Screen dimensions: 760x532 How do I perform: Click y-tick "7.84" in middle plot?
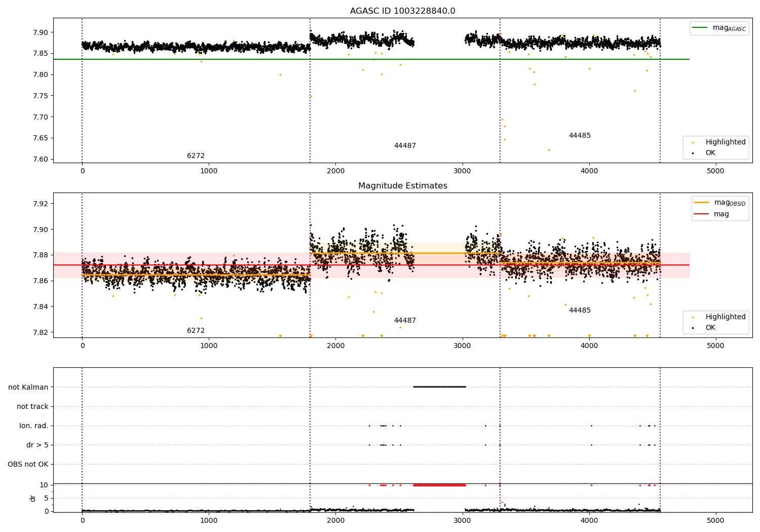40,307
